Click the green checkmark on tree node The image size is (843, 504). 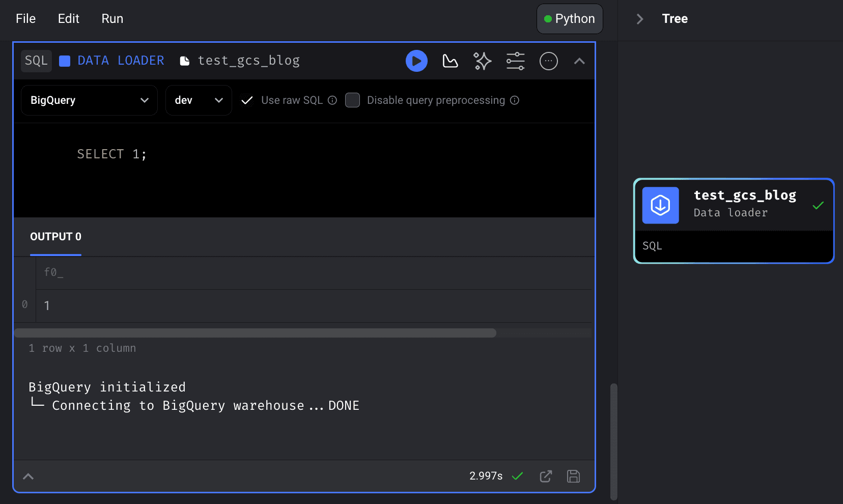[818, 206]
